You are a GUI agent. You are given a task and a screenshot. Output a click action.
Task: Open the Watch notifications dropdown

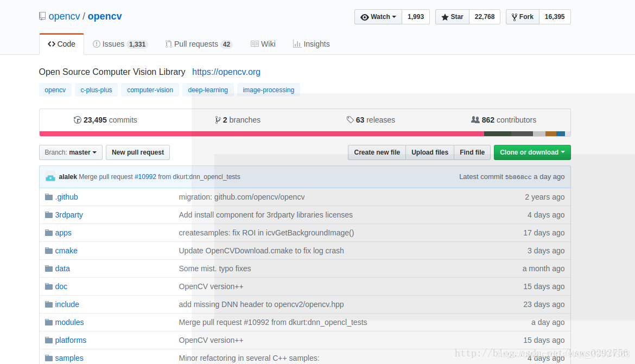(x=378, y=17)
